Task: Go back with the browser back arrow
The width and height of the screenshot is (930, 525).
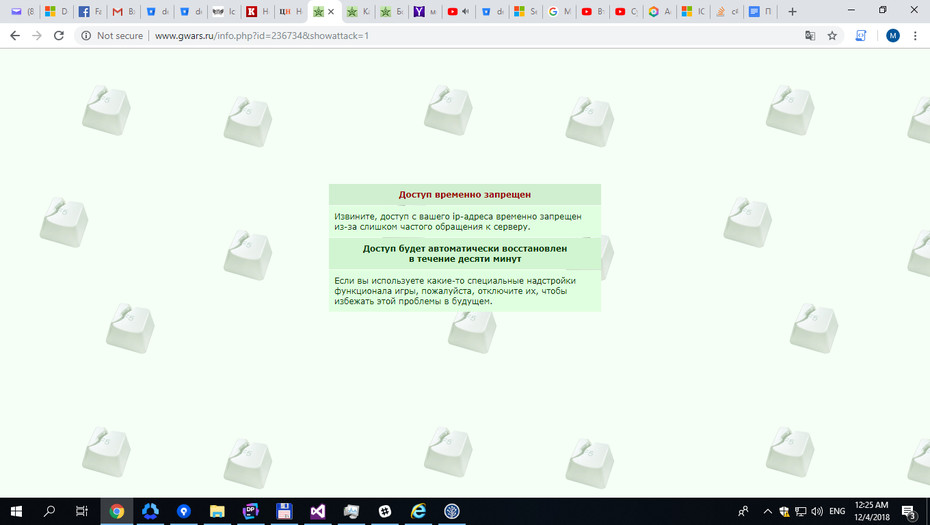Action: 15,36
